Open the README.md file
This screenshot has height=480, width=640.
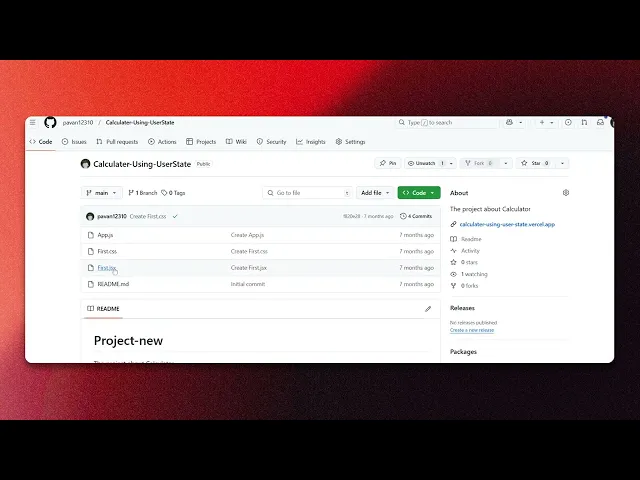[113, 284]
